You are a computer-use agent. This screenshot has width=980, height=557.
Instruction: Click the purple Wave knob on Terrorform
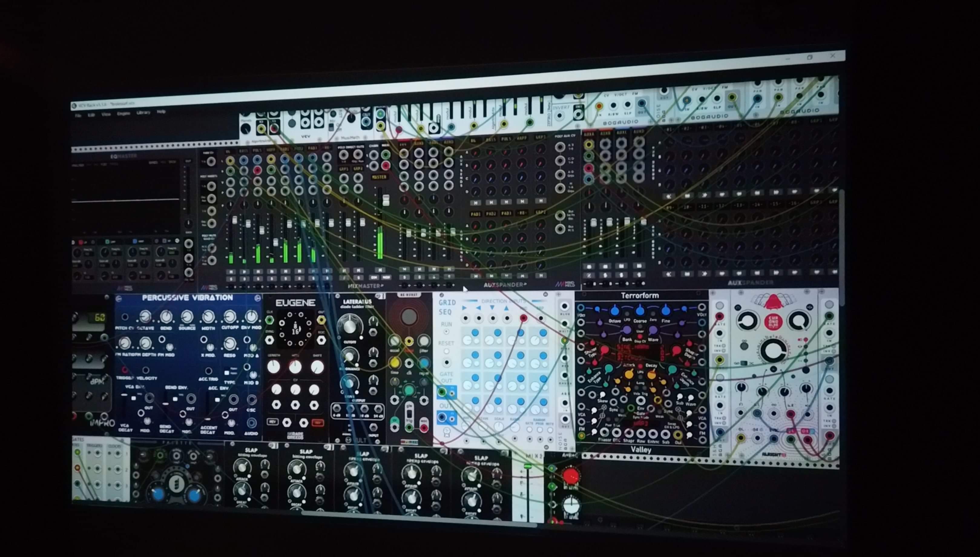point(653,330)
